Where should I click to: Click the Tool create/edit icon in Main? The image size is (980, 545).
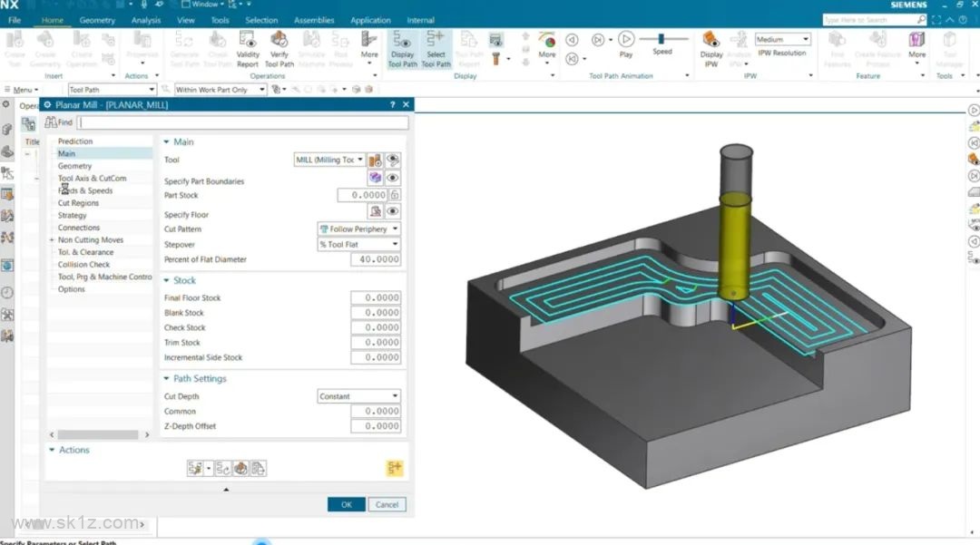375,160
